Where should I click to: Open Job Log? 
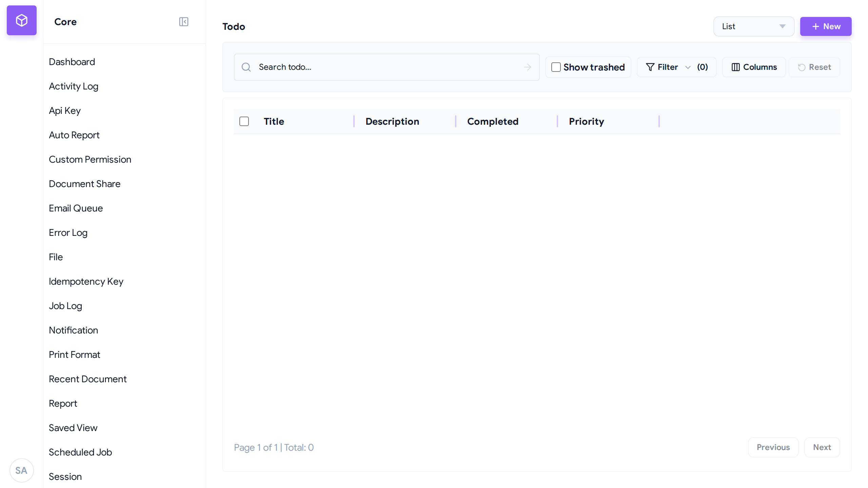(x=65, y=306)
